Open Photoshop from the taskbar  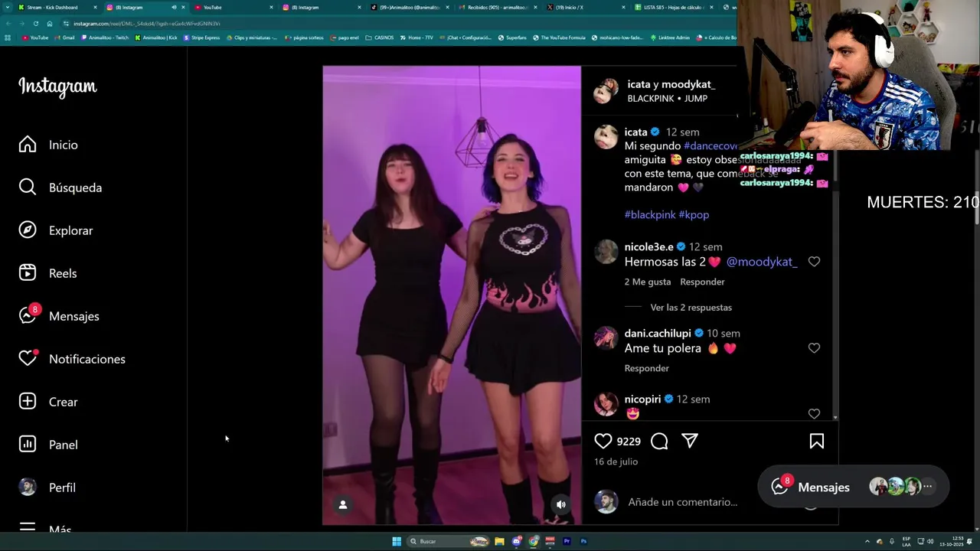[583, 541]
